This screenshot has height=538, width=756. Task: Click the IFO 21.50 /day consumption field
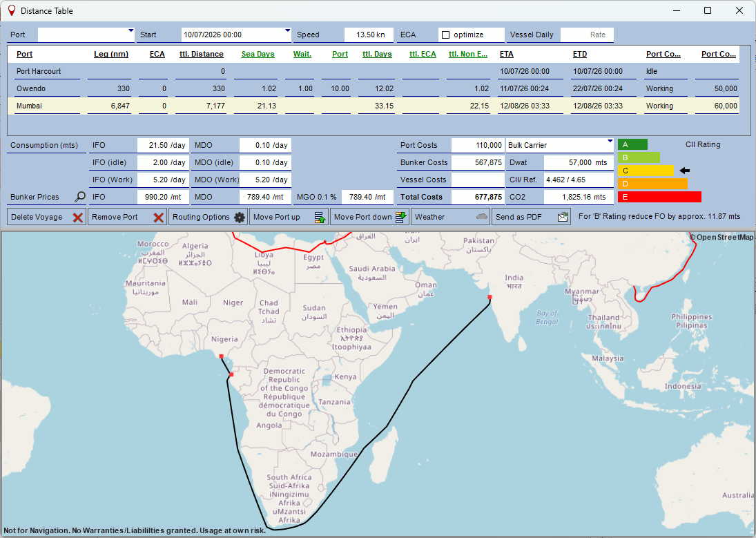[163, 145]
